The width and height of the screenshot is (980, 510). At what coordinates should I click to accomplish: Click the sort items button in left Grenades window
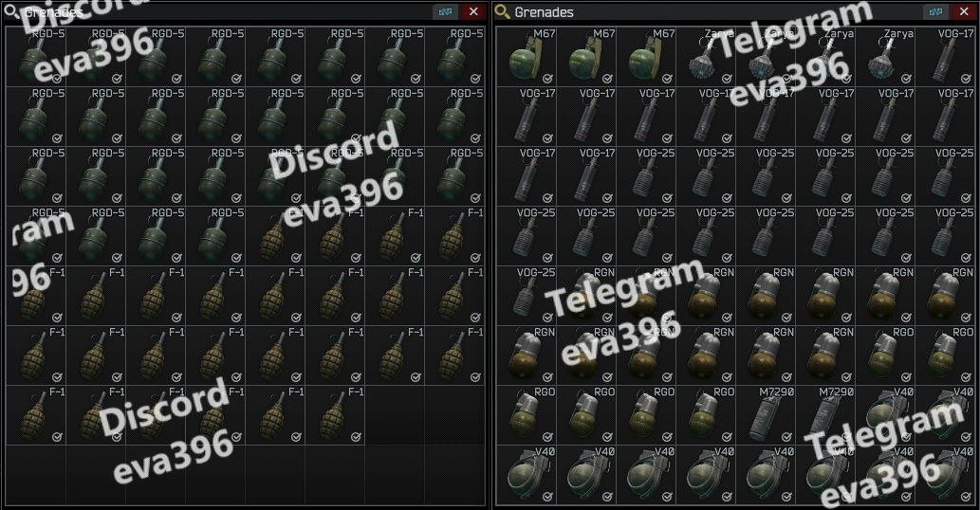[445, 12]
